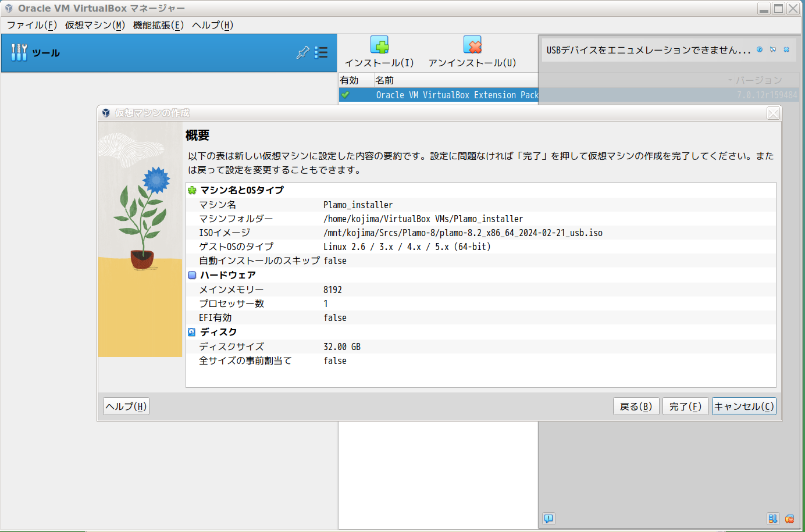The height and width of the screenshot is (532, 805).
Task: Click help icon on USB notification
Action: pyautogui.click(x=760, y=49)
